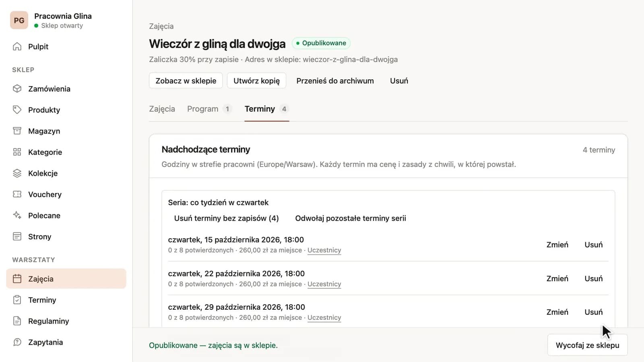Screen dimensions: 644x362
Task: Click the Opublikowane status badge
Action: [x=321, y=43]
